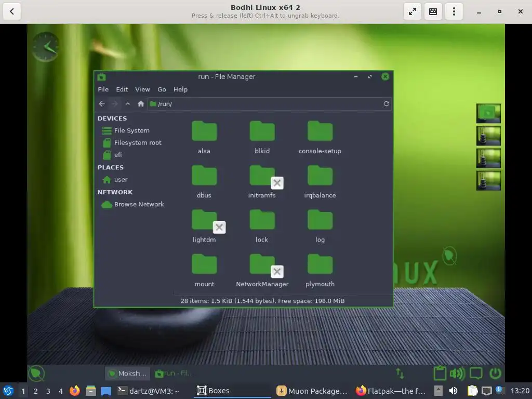Viewport: 532px width, 399px height.
Task: Go forward with the File Manager forward arrow
Action: click(115, 104)
